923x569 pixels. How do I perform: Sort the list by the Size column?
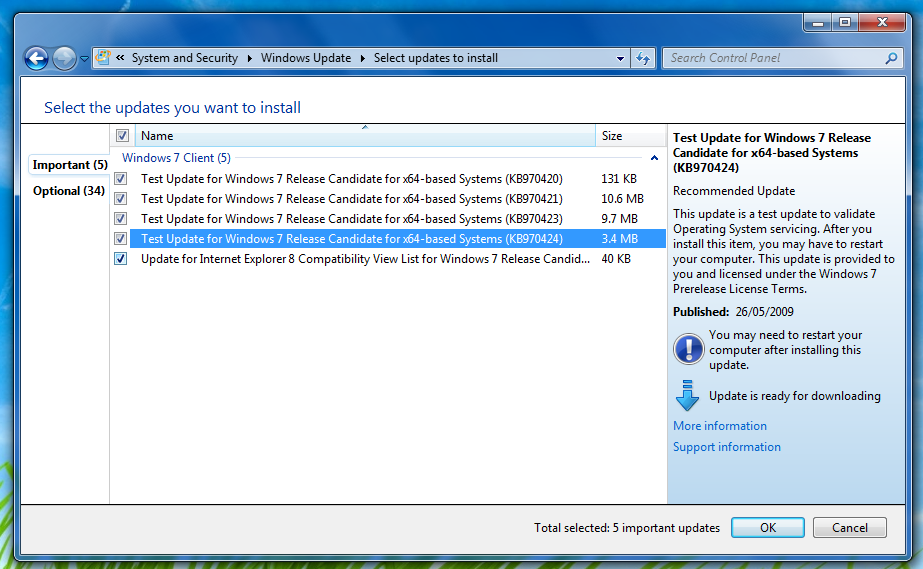tap(630, 135)
